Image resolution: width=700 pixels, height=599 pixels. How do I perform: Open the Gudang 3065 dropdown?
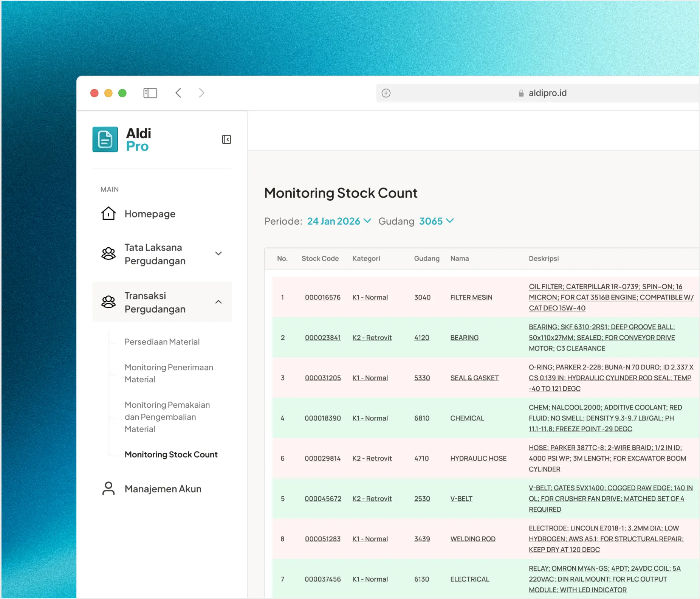[437, 221]
